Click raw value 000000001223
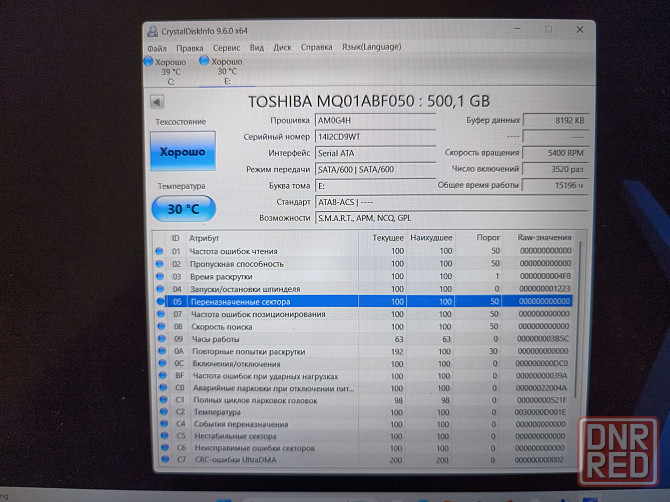This screenshot has height=502, width=670. click(x=544, y=288)
